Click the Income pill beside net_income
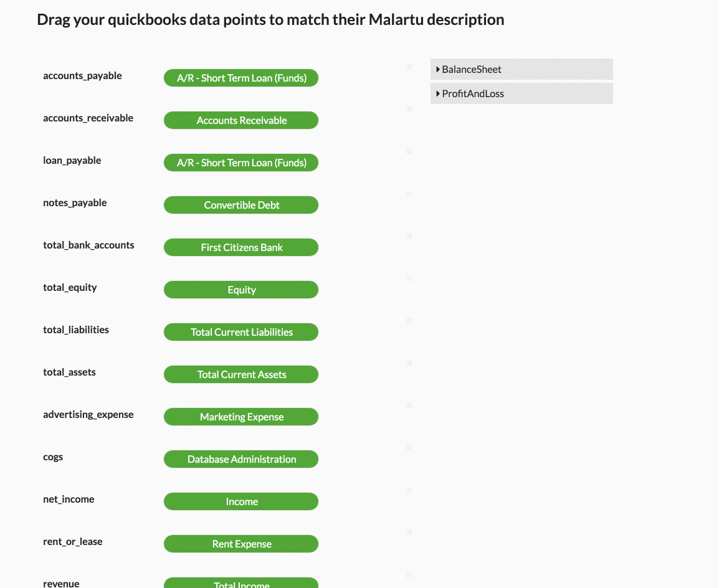 coord(241,501)
